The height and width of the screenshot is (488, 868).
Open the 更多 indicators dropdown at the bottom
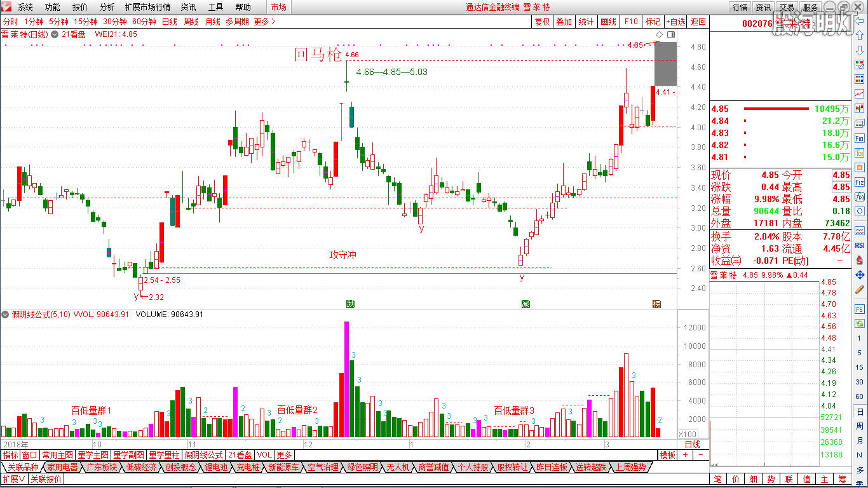click(284, 455)
